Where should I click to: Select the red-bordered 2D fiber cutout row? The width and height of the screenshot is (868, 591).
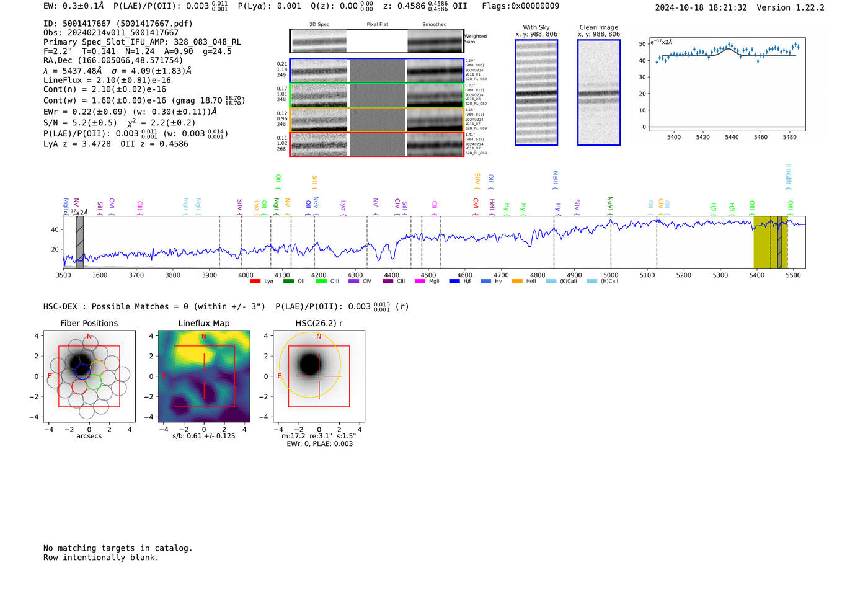pos(376,144)
